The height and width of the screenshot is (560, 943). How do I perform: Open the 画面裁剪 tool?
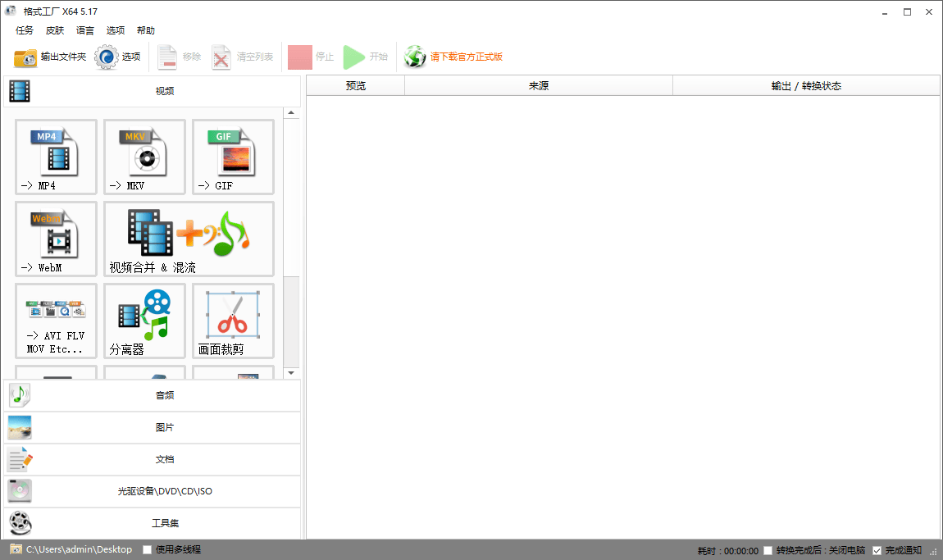pyautogui.click(x=233, y=321)
